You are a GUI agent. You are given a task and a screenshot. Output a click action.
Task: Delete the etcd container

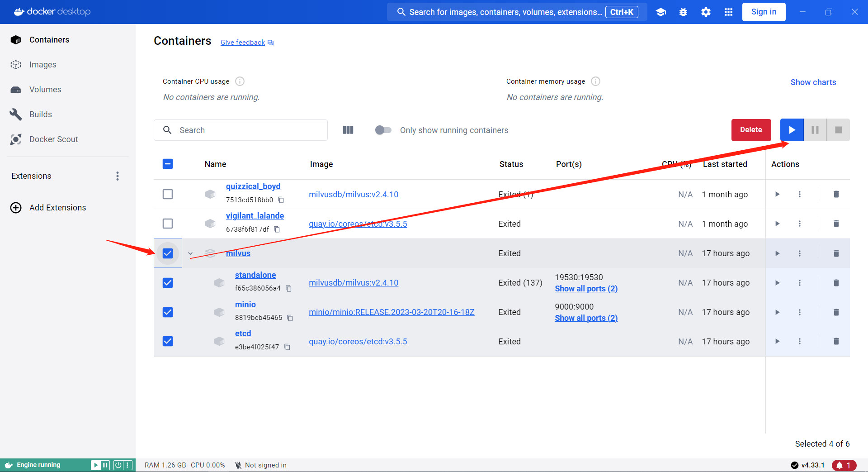[836, 341]
